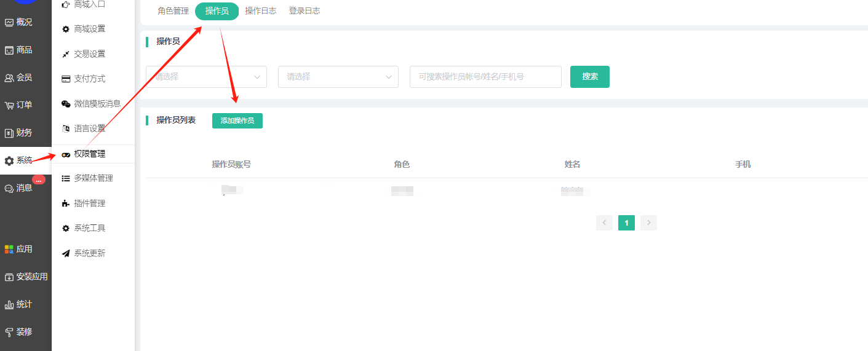This screenshot has width=868, height=351.
Task: Click the 语言设置 language icon
Action: (66, 128)
